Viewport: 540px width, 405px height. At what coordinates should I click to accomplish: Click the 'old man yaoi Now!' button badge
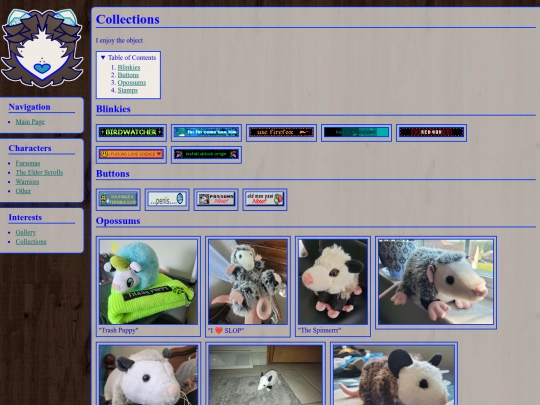(x=265, y=199)
